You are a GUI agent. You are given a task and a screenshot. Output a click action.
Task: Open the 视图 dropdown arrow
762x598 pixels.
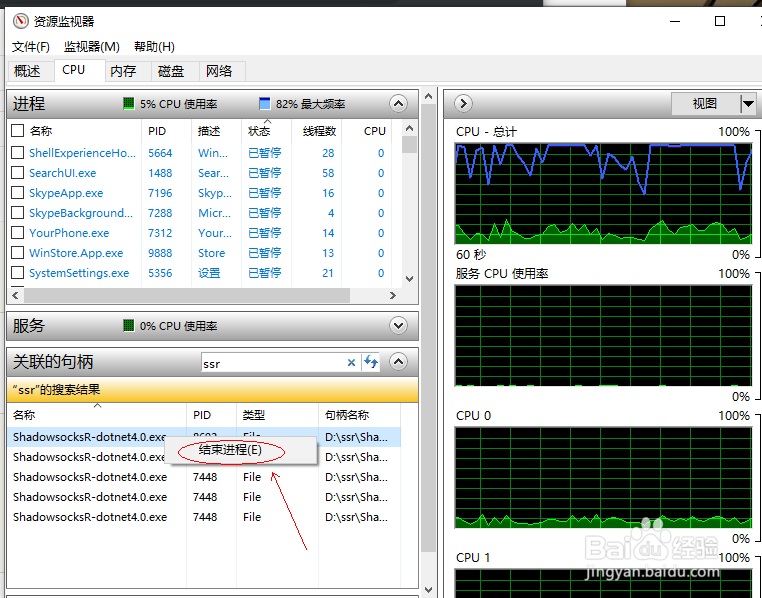point(748,103)
